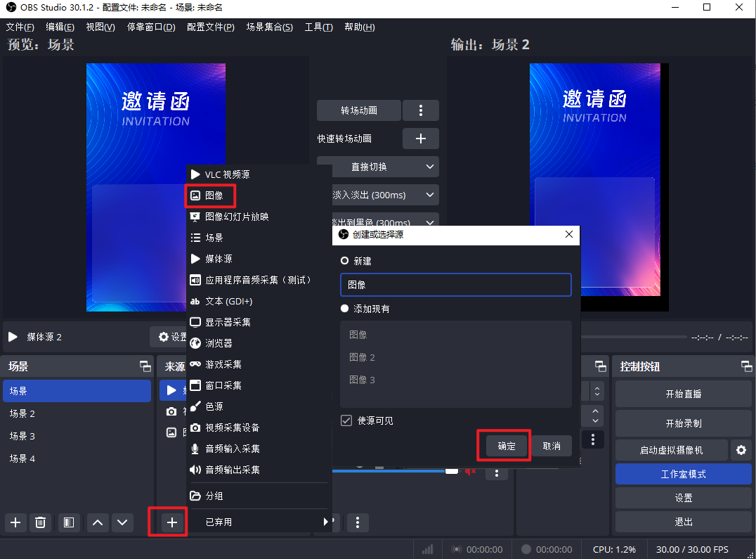The height and width of the screenshot is (559, 756).
Task: Undock the 控制按钮 panel with popout icon
Action: [746, 366]
